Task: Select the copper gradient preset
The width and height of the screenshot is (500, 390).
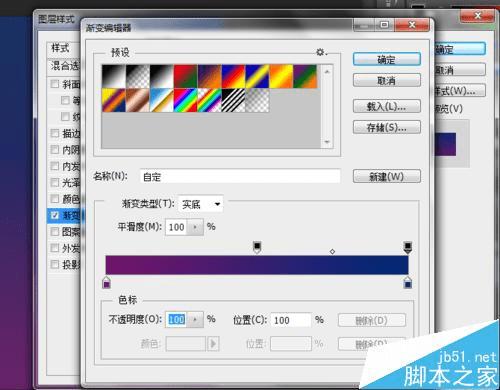Action: click(138, 100)
